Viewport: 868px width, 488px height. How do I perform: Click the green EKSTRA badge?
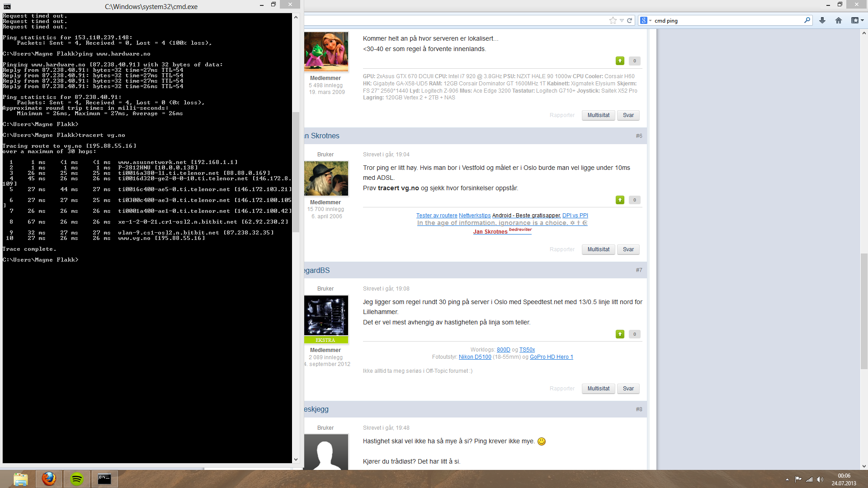326,340
